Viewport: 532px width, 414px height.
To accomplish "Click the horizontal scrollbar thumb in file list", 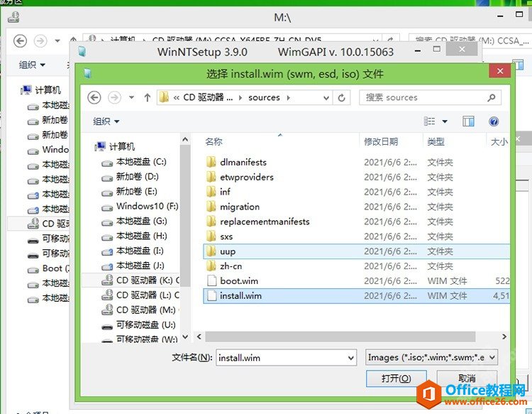I will click(x=340, y=337).
